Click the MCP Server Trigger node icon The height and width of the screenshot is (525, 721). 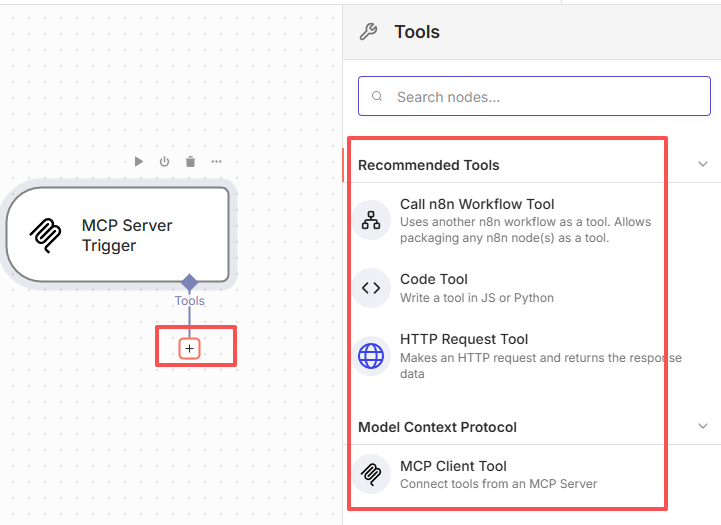pos(45,234)
